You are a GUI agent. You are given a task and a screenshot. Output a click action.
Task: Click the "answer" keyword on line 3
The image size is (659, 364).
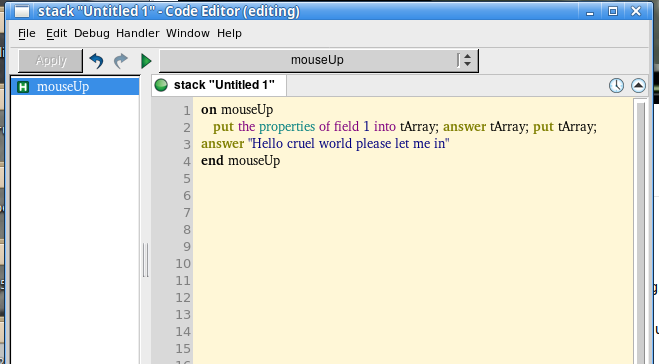click(x=222, y=144)
